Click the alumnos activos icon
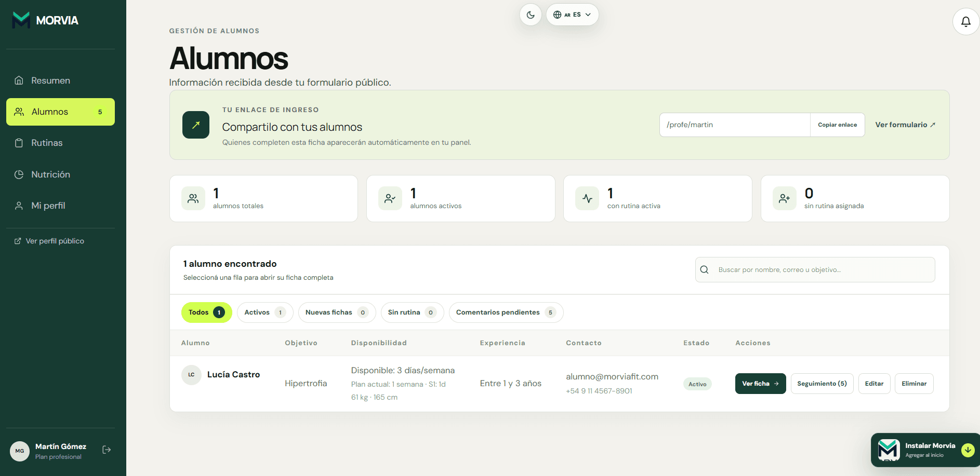Screen dimensions: 980x476 390,198
